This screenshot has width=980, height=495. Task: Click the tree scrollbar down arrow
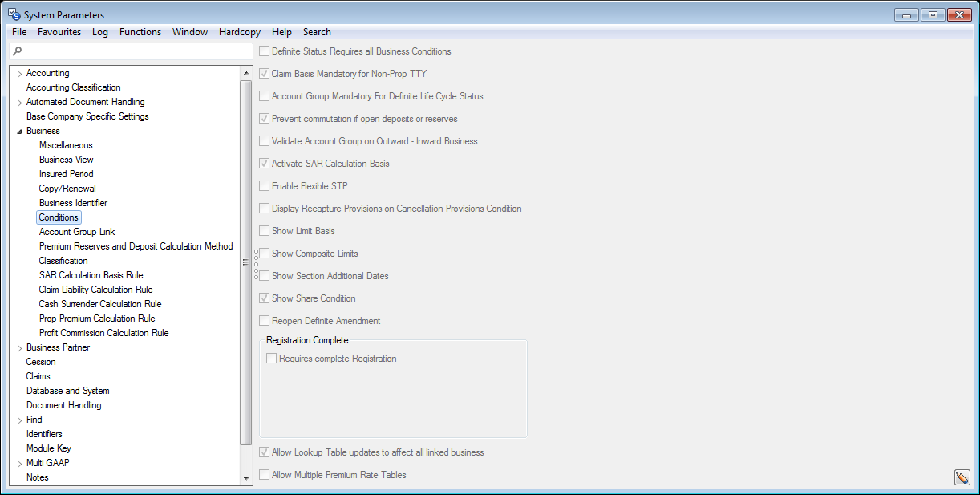tap(246, 478)
